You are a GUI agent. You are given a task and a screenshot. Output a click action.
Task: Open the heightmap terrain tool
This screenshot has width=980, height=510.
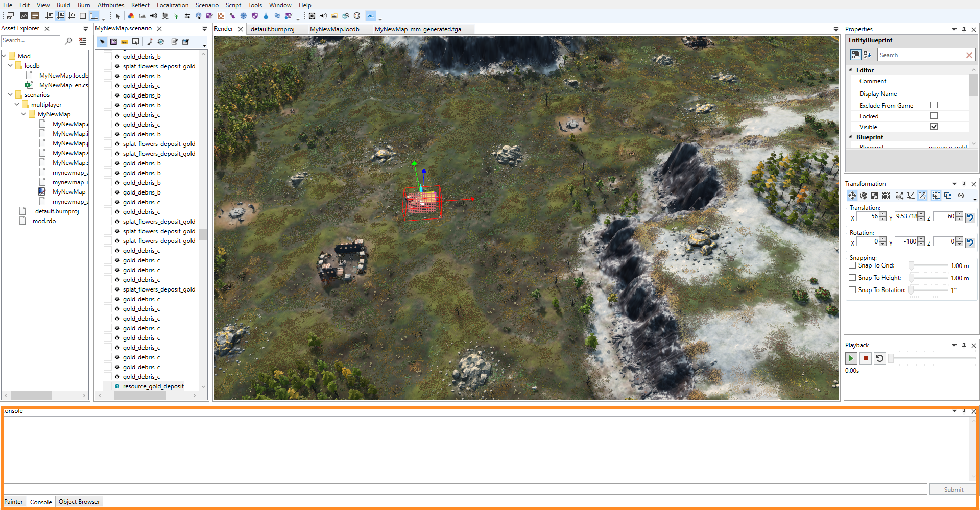click(x=142, y=16)
